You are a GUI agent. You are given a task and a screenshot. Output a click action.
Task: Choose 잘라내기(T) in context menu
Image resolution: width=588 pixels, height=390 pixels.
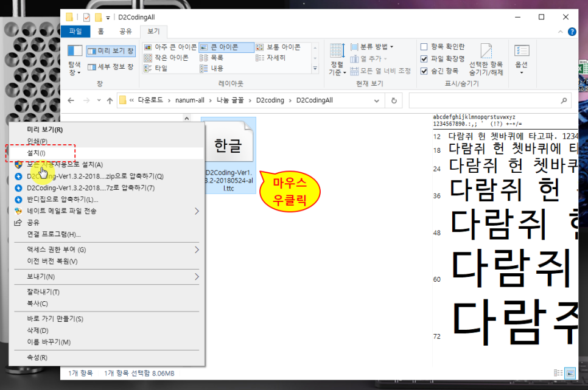[x=107, y=292]
